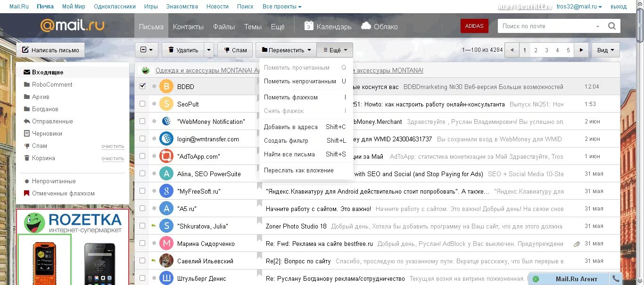Click the attachment paperclip on Марина Сидорченко email
644x285 pixels.
576,244
